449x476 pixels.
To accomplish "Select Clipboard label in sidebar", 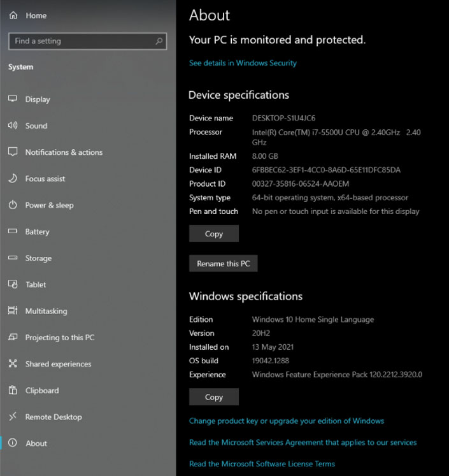I will [x=42, y=391].
